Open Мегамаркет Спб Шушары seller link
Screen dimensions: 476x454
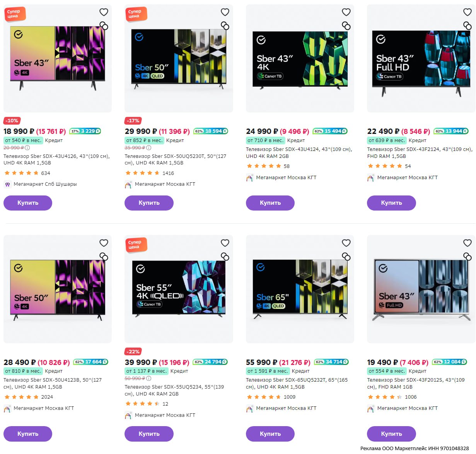coord(45,184)
